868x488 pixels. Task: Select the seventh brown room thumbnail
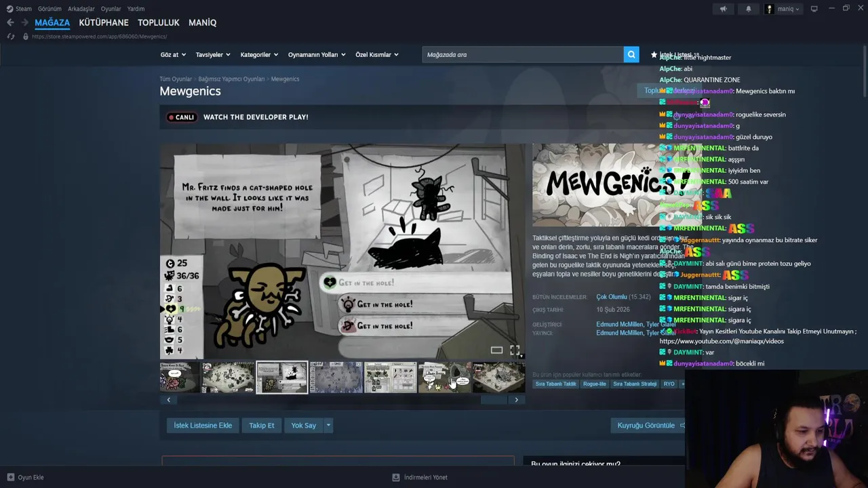[499, 378]
